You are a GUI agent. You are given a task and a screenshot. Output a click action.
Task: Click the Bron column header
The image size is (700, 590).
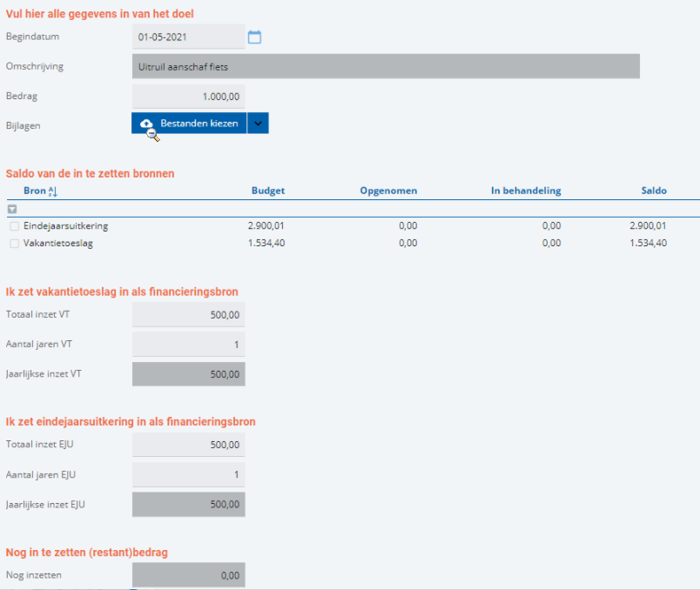pos(35,191)
